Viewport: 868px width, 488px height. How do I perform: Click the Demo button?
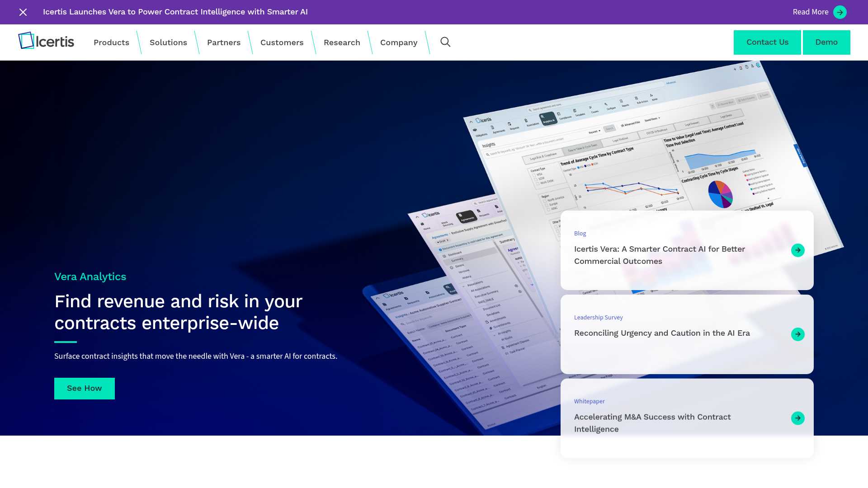click(x=826, y=42)
